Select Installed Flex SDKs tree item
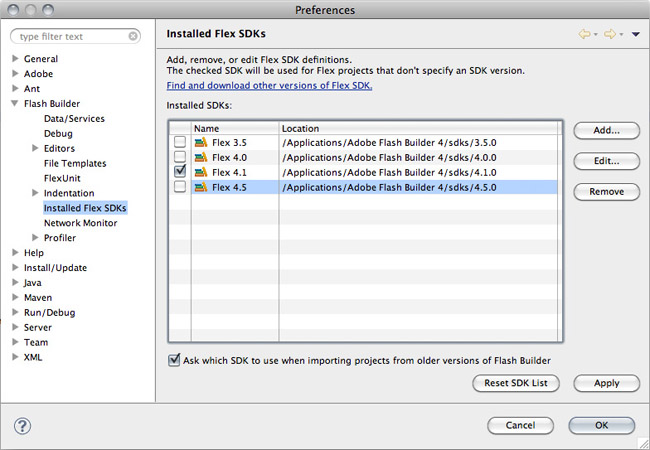This screenshot has height=450, width=650. pyautogui.click(x=85, y=208)
